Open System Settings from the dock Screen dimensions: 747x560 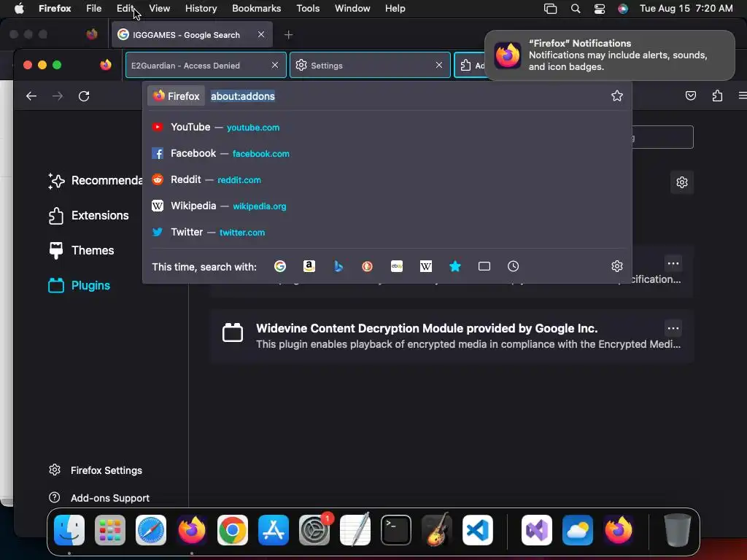(x=314, y=530)
